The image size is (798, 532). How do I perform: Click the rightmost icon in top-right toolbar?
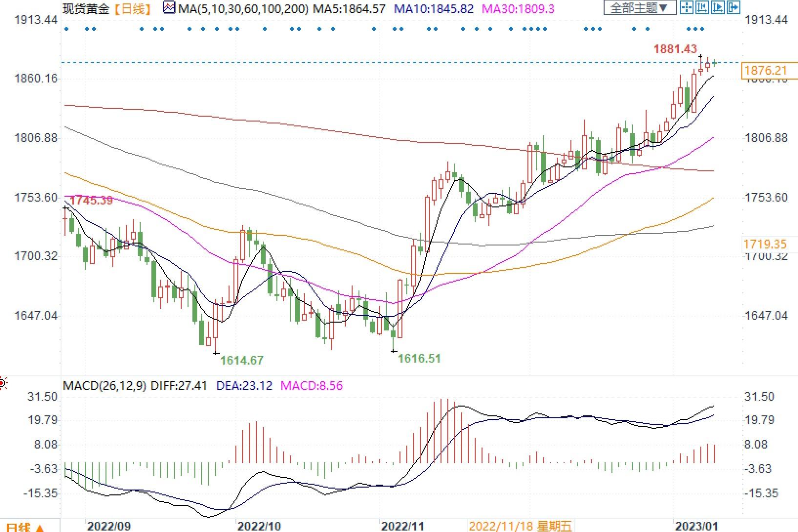[x=734, y=7]
